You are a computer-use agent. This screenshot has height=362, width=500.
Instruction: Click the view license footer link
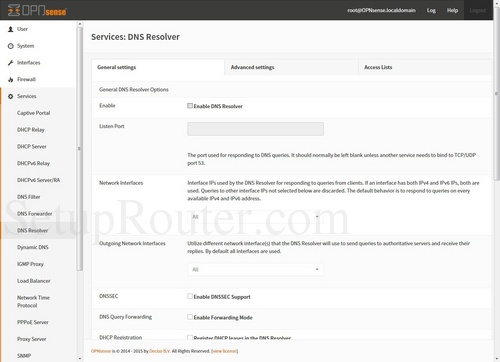224,351
